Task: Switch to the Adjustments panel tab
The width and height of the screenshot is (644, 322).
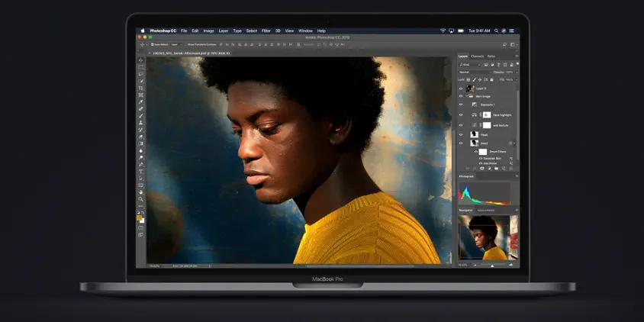Action: click(485, 210)
